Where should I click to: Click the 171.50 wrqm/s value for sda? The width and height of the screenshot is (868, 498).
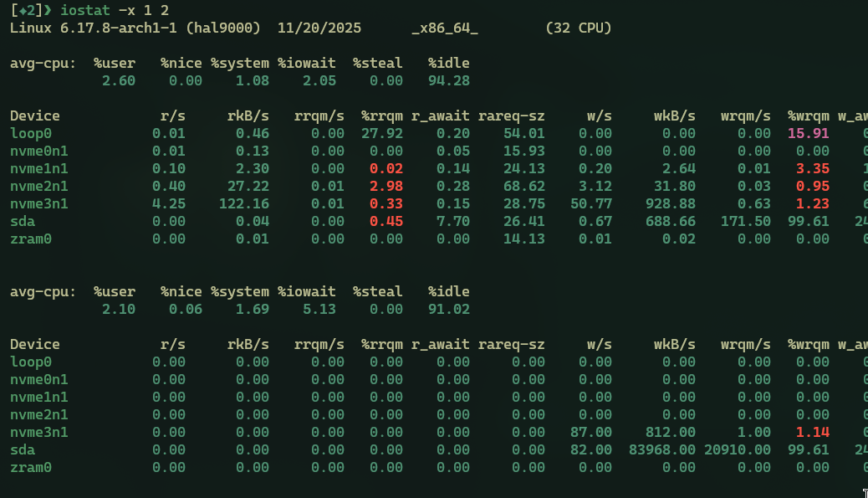click(x=745, y=221)
